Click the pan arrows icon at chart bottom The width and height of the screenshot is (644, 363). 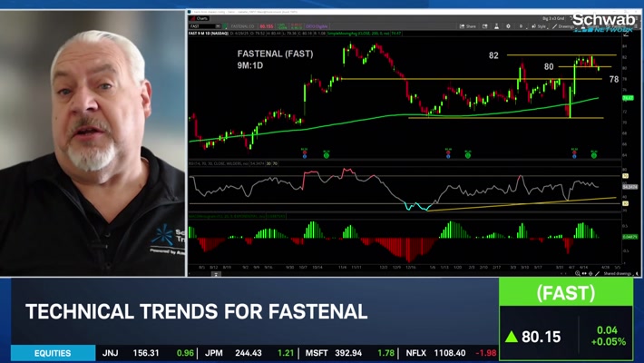(x=584, y=273)
